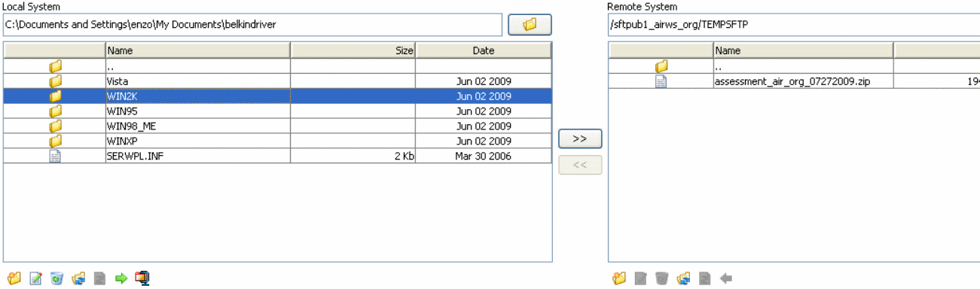Click the computer monitor icon in local toolbar
The height and width of the screenshot is (289, 980).
[142, 278]
